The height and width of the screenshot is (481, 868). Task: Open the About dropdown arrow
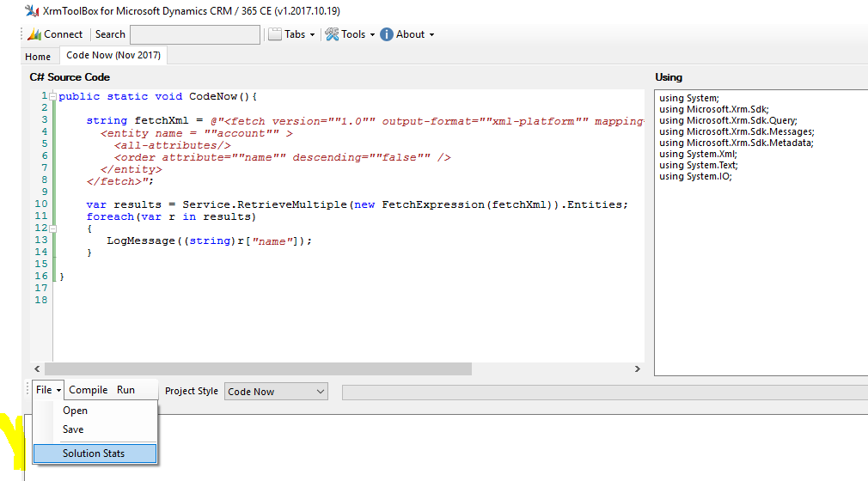click(431, 35)
